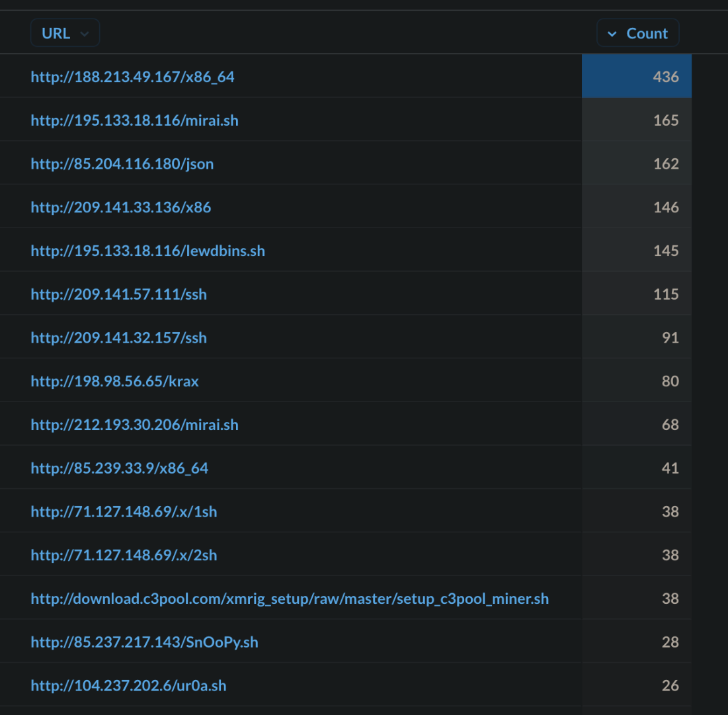This screenshot has height=715, width=728.
Task: Select count 38 in the c3pool row
Action: (637, 598)
